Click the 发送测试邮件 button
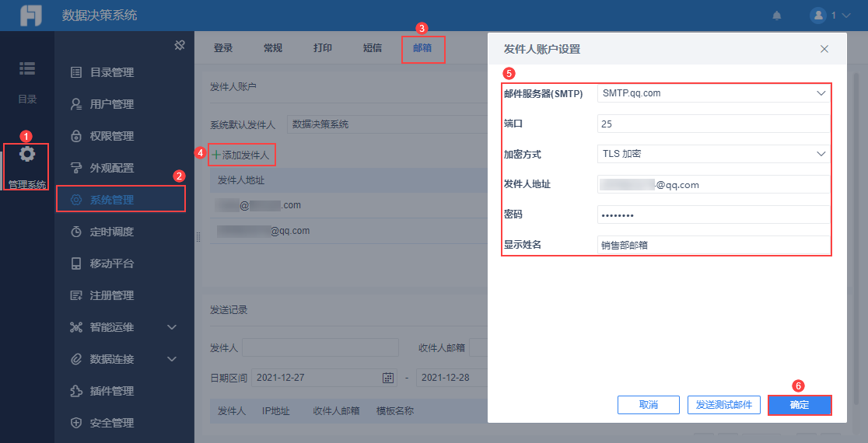This screenshot has height=443, width=868. click(x=724, y=405)
